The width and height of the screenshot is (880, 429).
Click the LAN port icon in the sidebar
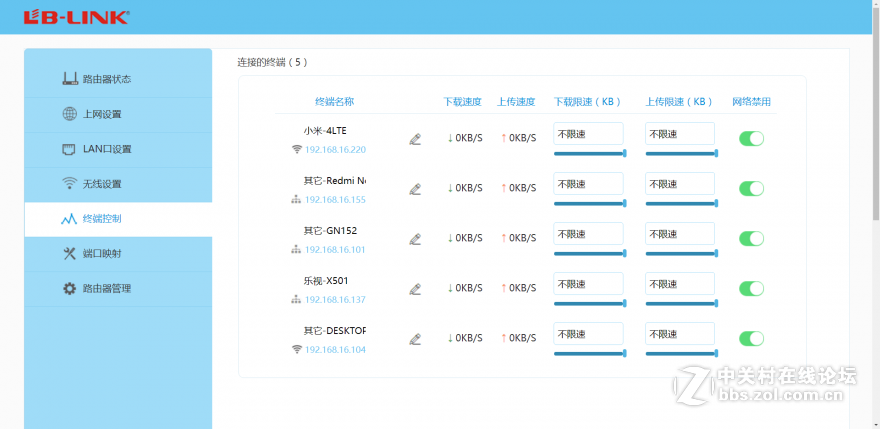click(x=68, y=149)
